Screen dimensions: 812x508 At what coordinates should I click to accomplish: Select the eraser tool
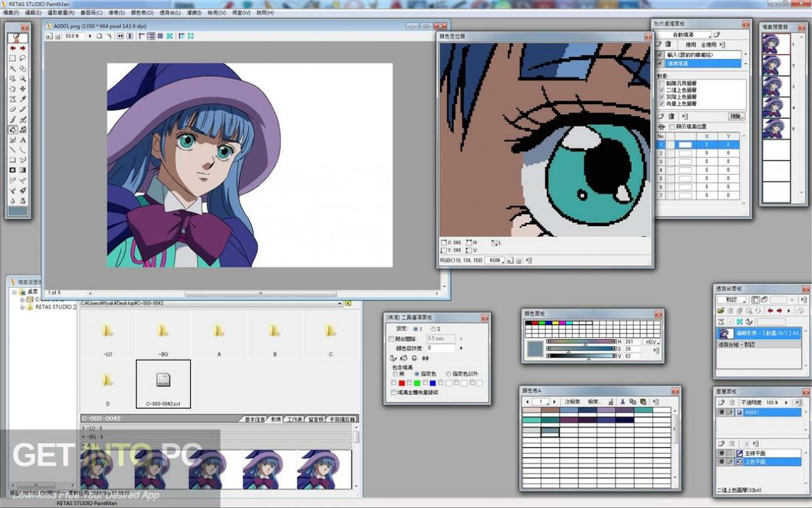point(12,109)
